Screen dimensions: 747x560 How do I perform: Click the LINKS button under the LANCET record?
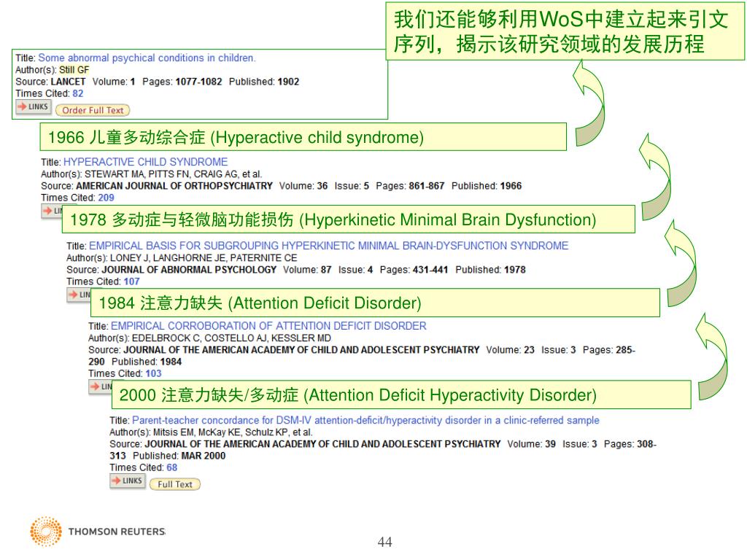click(34, 106)
